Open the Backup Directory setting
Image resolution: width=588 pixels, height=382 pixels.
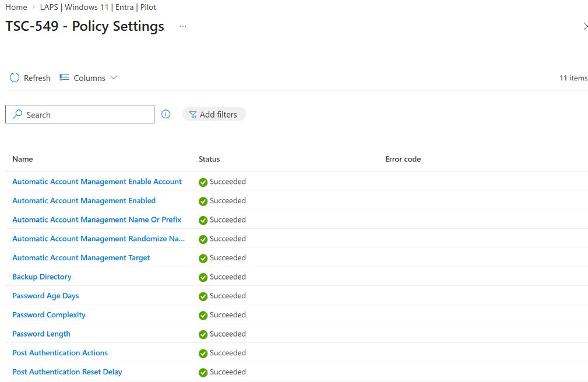point(41,277)
